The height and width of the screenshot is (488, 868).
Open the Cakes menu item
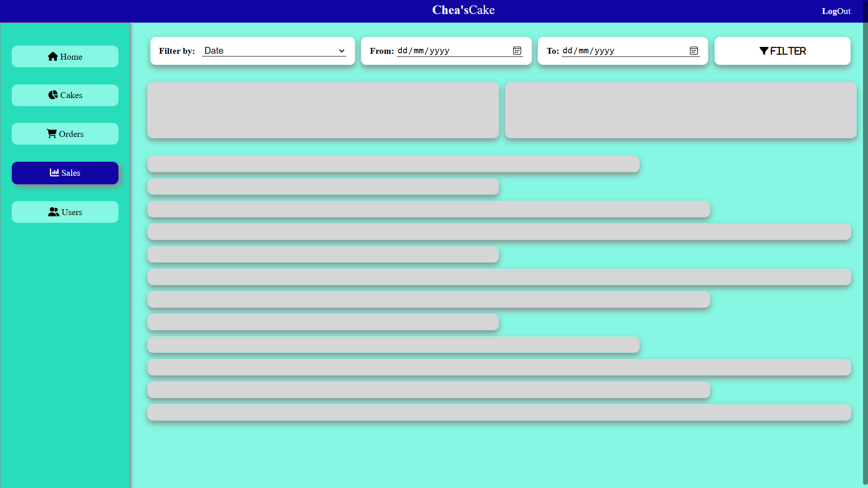pyautogui.click(x=65, y=95)
